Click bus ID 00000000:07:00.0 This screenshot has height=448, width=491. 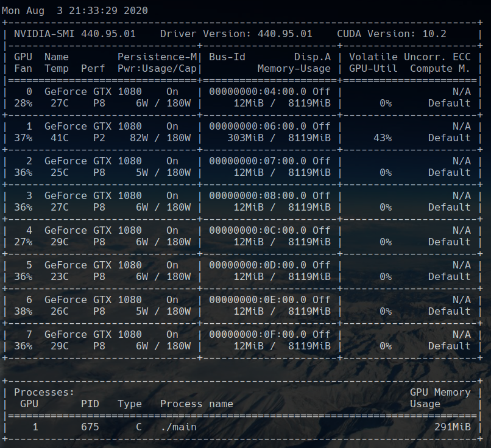(x=258, y=161)
